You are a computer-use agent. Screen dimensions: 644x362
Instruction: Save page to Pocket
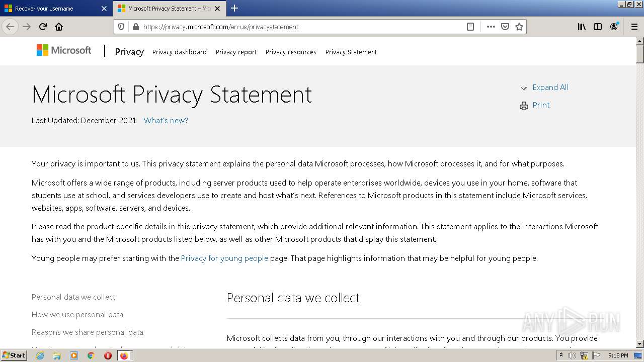(505, 27)
